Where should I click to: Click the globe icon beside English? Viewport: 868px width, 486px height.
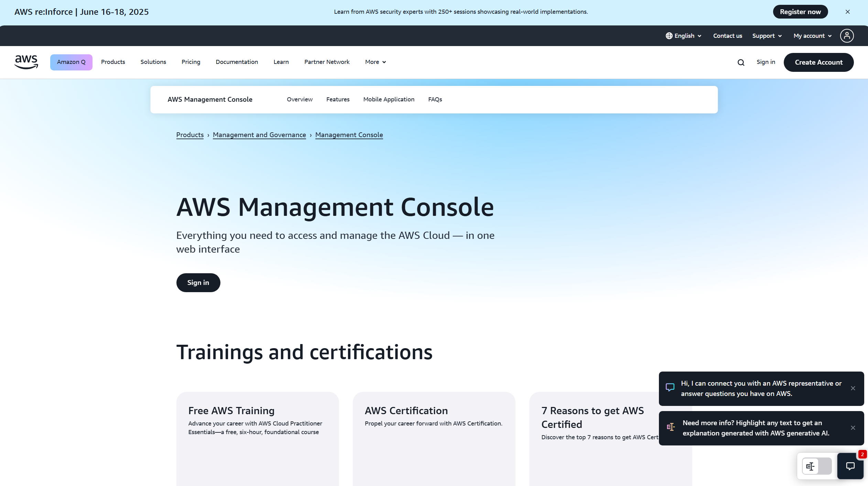coord(669,36)
